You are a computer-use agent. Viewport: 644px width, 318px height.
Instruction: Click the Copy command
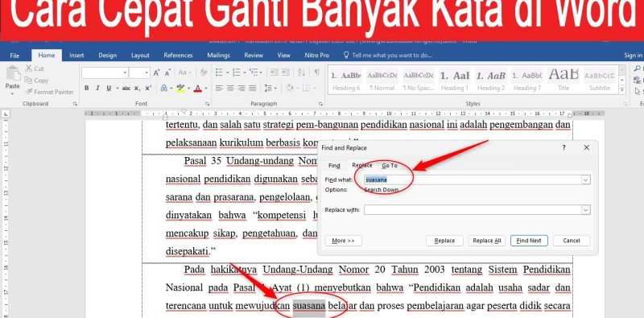[36, 81]
